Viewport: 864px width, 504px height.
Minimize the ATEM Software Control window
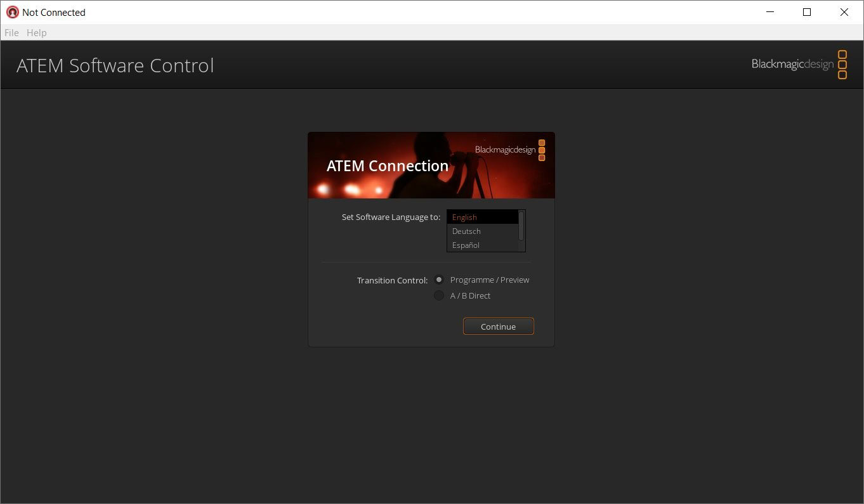point(769,12)
